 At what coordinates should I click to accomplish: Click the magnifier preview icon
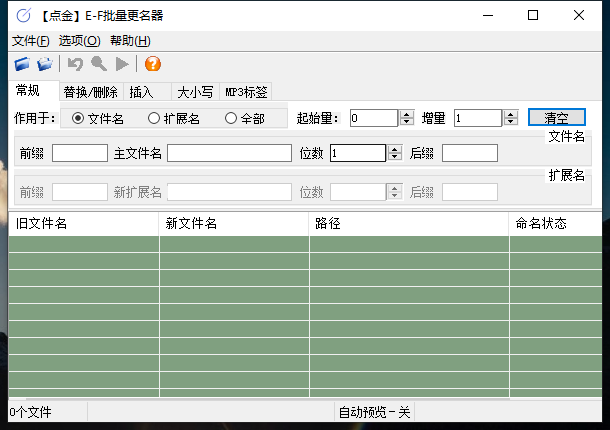pos(99,64)
